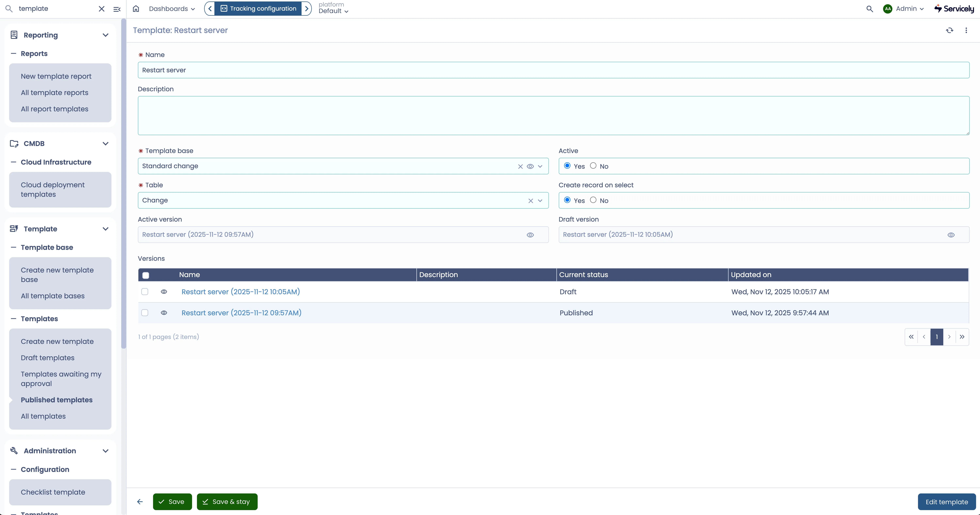Expand the Table dropdown
Viewport: 980px width, 515px height.
click(540, 201)
